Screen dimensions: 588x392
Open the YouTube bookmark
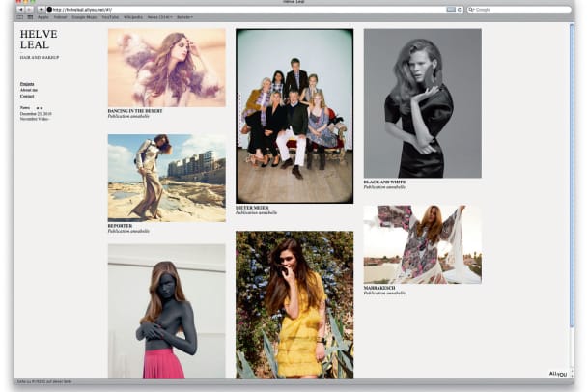tap(110, 17)
